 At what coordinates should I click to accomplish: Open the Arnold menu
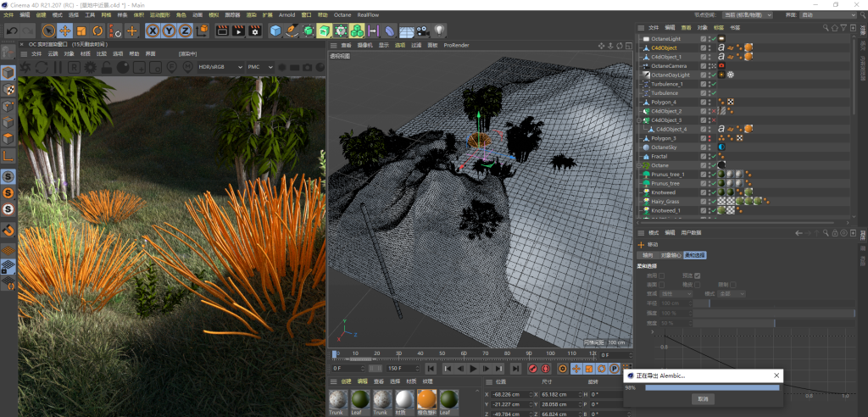point(287,15)
